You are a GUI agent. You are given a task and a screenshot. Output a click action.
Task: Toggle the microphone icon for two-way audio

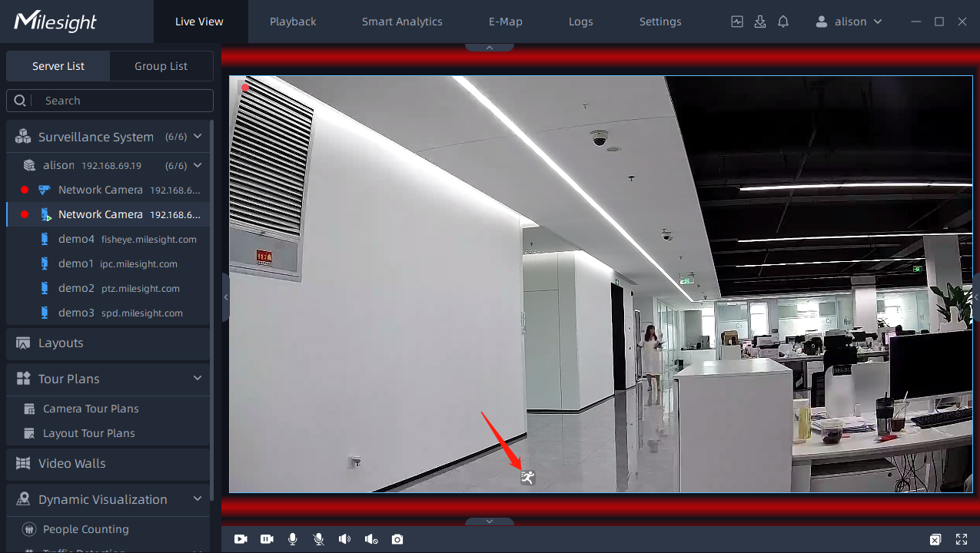click(x=293, y=539)
